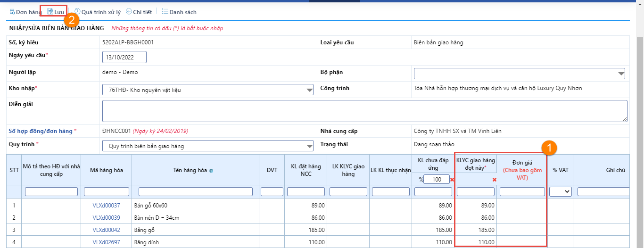644x248 pixels.
Task: Click the Số hợp đồng/đơn hàng label link
Action: pos(41,131)
